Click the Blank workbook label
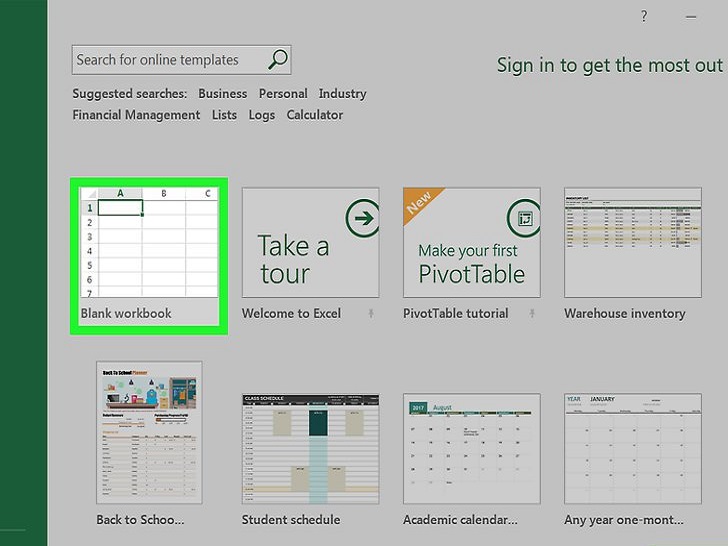Viewport: 728px width, 546px height. point(126,314)
